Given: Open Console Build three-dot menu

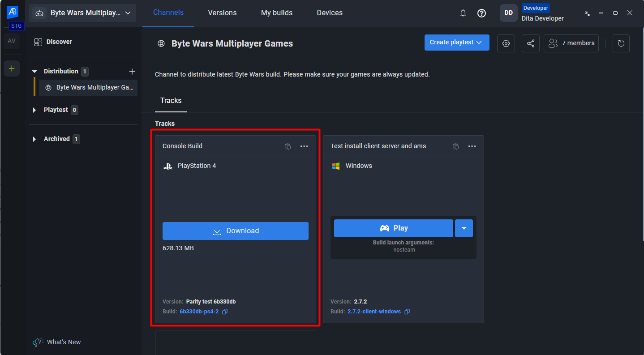Looking at the screenshot, I should [304, 146].
